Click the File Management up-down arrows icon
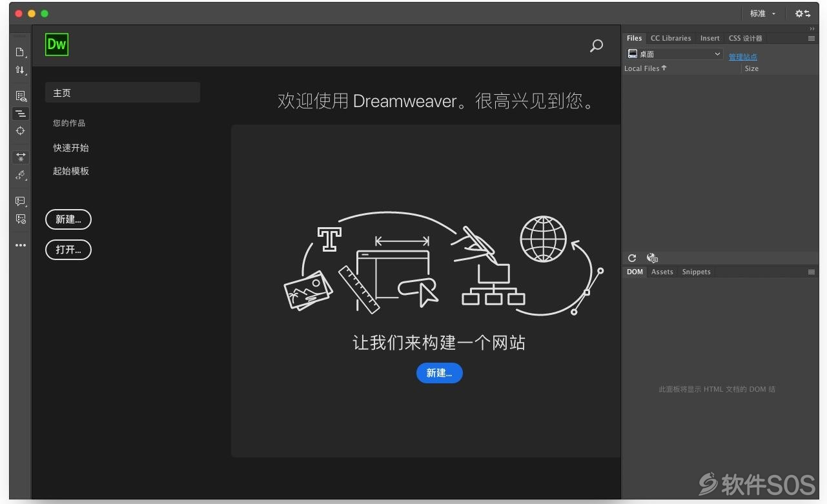 click(x=21, y=70)
